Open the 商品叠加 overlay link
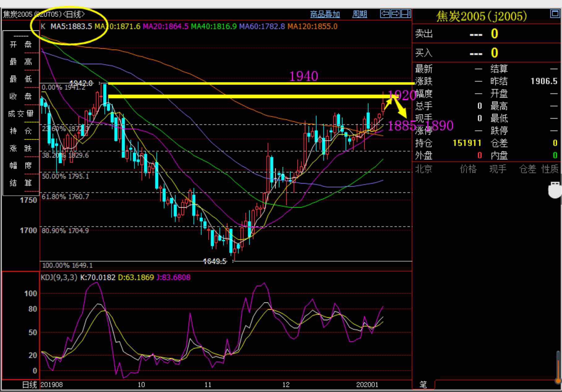 [x=325, y=14]
